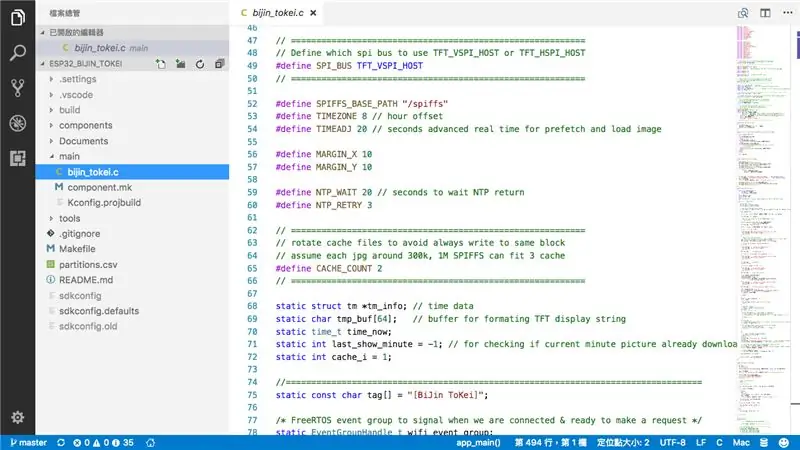
Task: Collapse the ESP32_BIJIN_TOKEI project section
Action: point(85,64)
